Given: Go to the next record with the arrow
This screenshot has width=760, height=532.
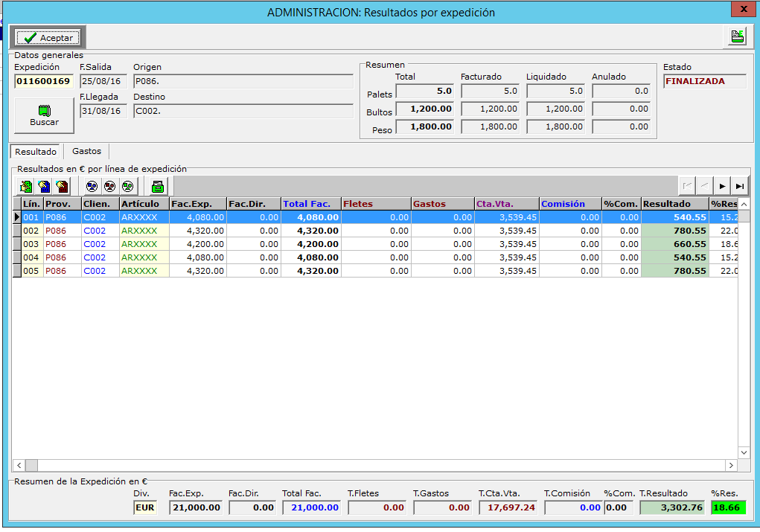Looking at the screenshot, I should click(x=721, y=186).
